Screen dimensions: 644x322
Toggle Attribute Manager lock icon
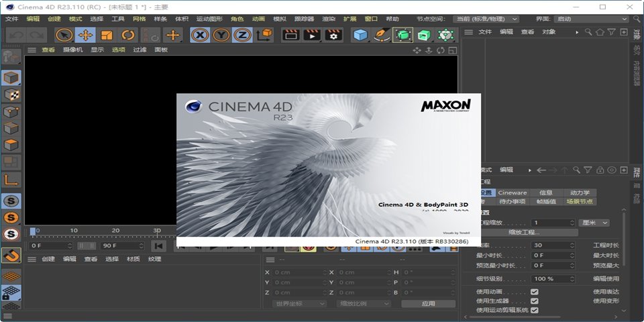click(600, 170)
